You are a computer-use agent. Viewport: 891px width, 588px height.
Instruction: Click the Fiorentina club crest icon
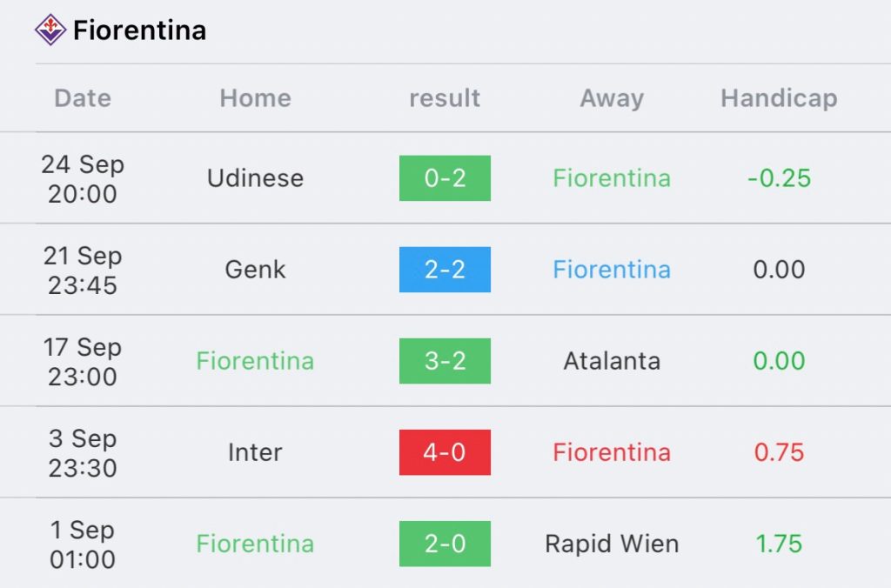click(x=50, y=30)
